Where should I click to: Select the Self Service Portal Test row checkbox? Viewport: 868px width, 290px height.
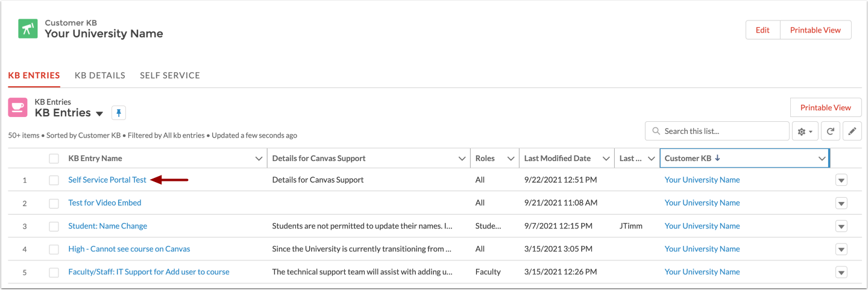pos(54,180)
